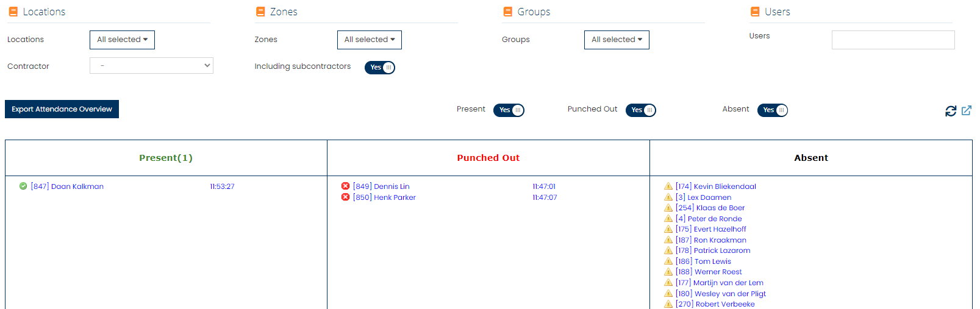980x309 pixels.
Task: Click Export Attendance Overview button
Action: coord(62,109)
